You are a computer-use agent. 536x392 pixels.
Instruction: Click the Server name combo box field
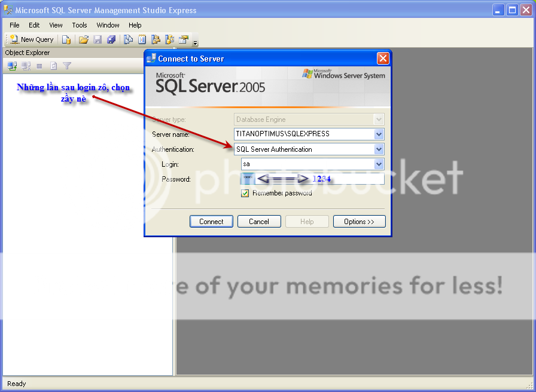pos(309,134)
